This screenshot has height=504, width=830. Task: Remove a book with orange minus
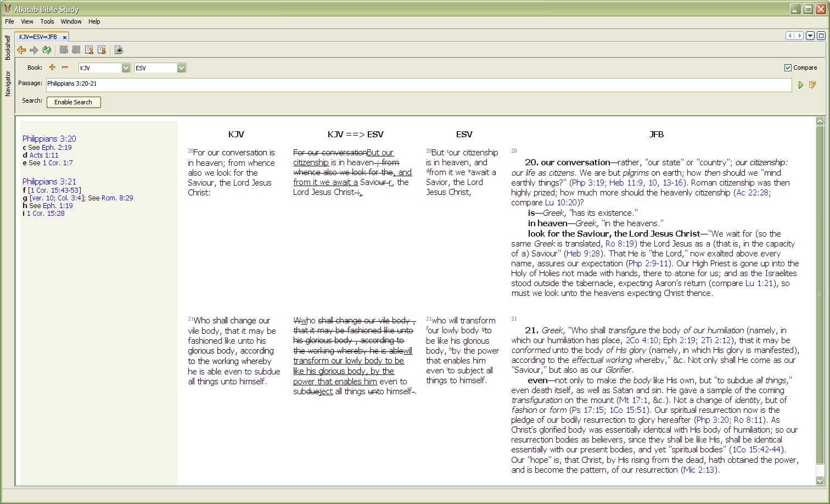(x=65, y=68)
